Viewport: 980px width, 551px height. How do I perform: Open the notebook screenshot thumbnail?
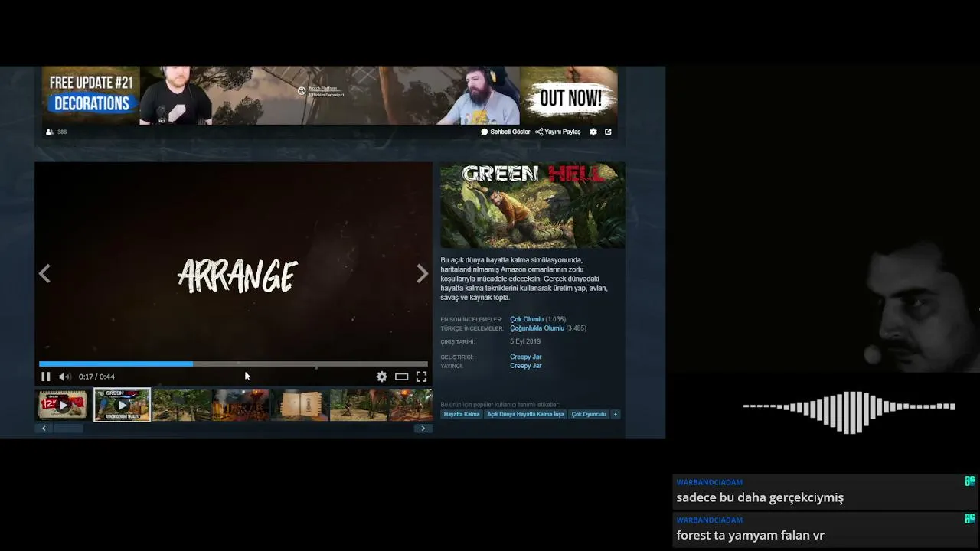pyautogui.click(x=299, y=405)
